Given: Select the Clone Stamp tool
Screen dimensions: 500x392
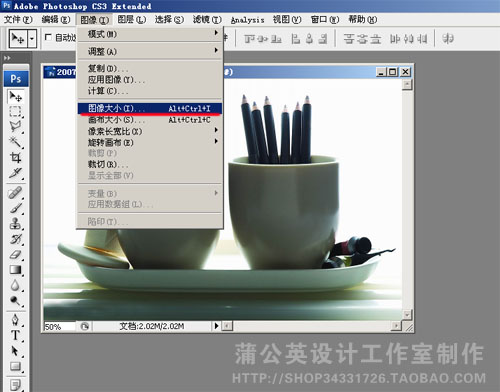Looking at the screenshot, I should 15,223.
